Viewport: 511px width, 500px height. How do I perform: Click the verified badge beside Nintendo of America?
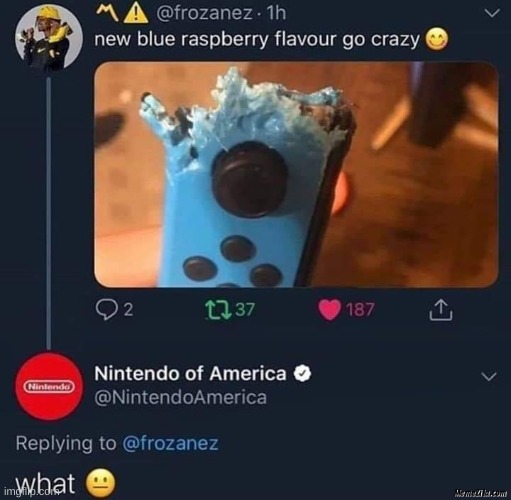[x=302, y=374]
